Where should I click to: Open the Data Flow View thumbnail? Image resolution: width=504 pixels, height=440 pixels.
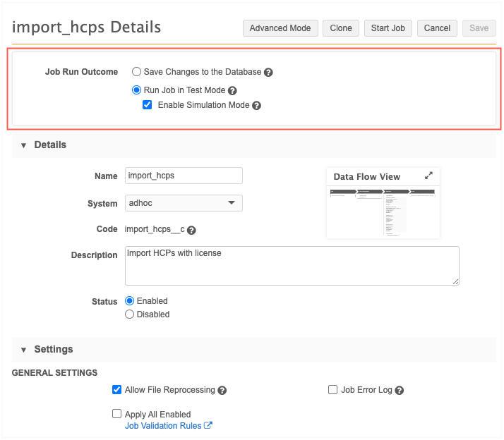click(x=383, y=212)
